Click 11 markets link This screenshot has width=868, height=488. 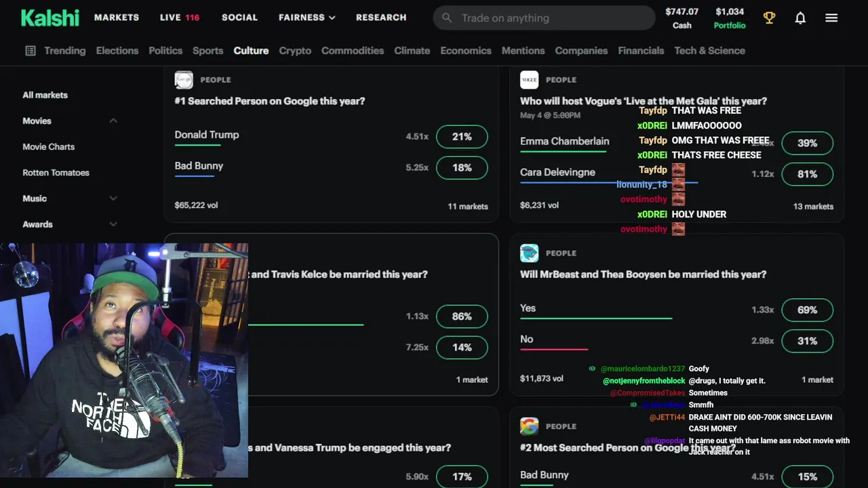468,206
